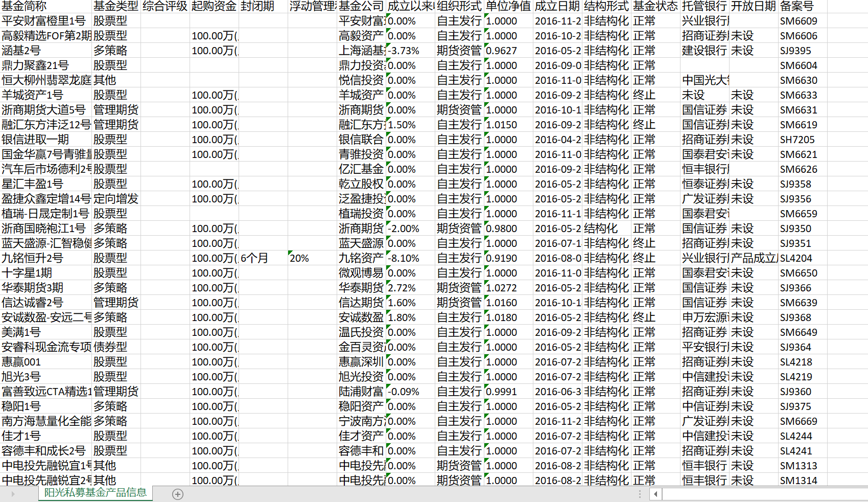The image size is (868, 502).
Task: Click the record number SH7205
Action: pyautogui.click(x=797, y=140)
